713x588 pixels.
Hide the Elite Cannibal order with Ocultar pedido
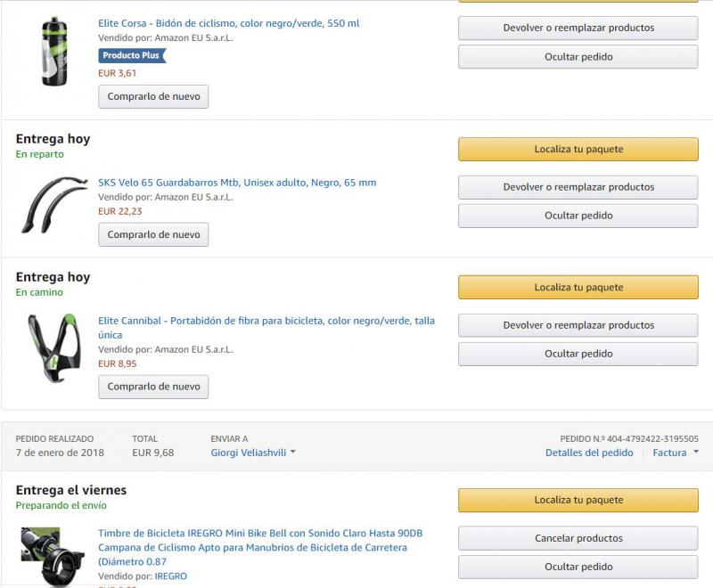pos(578,354)
